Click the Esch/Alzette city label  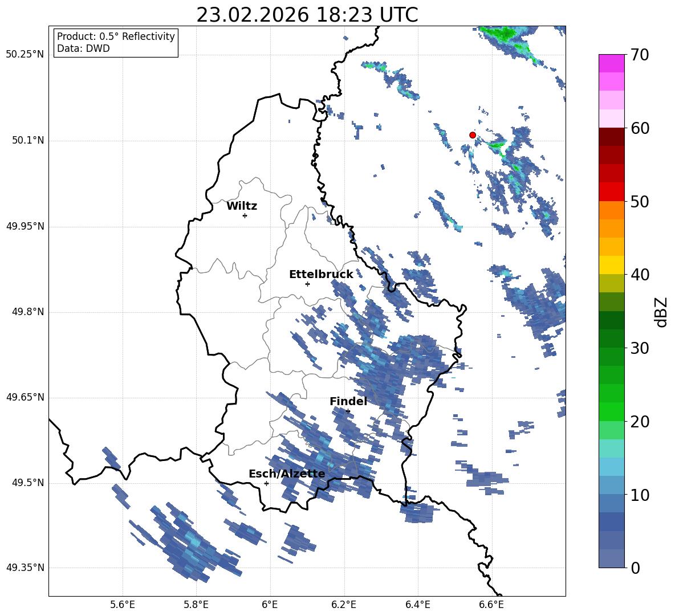point(287,474)
